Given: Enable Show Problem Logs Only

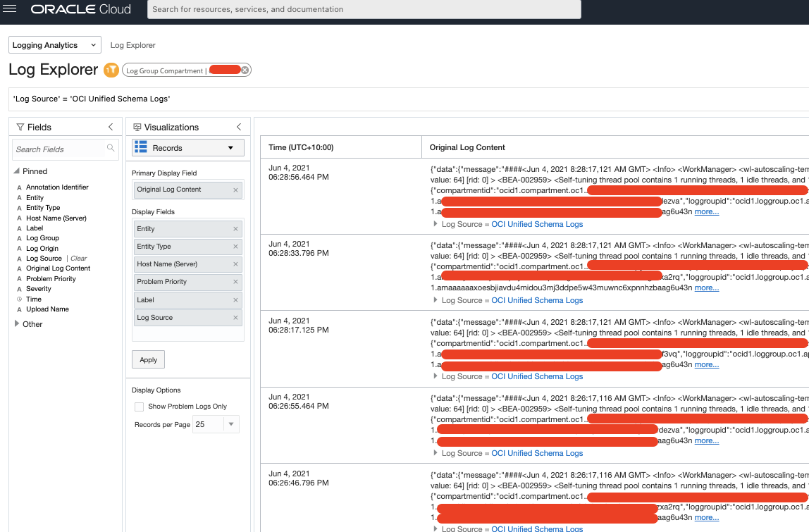Looking at the screenshot, I should 138,406.
